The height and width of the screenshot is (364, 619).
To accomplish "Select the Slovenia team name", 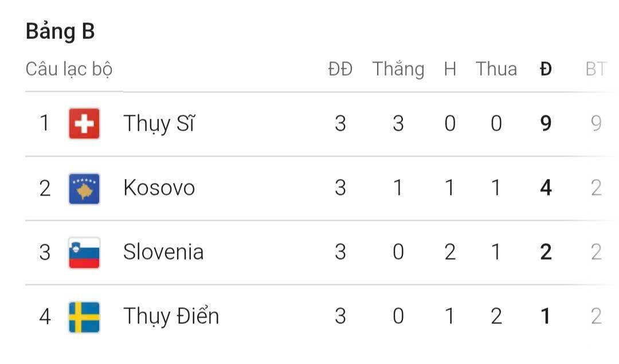I will [163, 252].
